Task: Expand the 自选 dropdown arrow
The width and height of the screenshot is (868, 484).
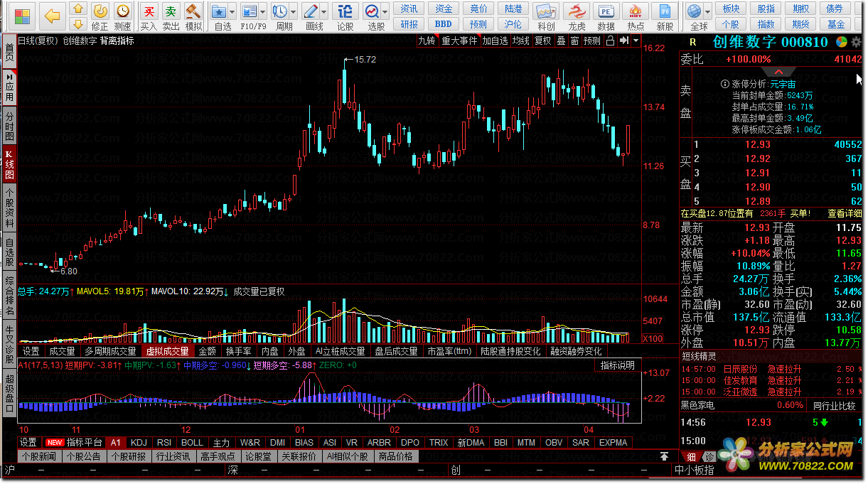Action: coord(232,12)
